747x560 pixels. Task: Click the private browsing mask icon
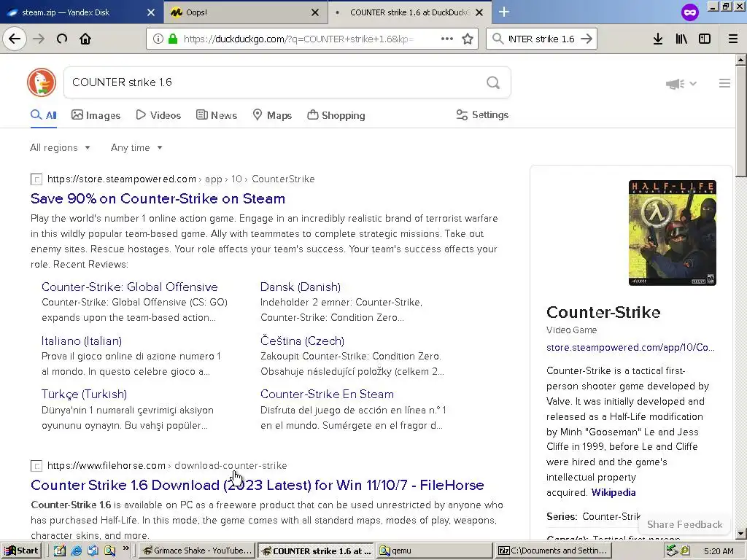point(690,12)
